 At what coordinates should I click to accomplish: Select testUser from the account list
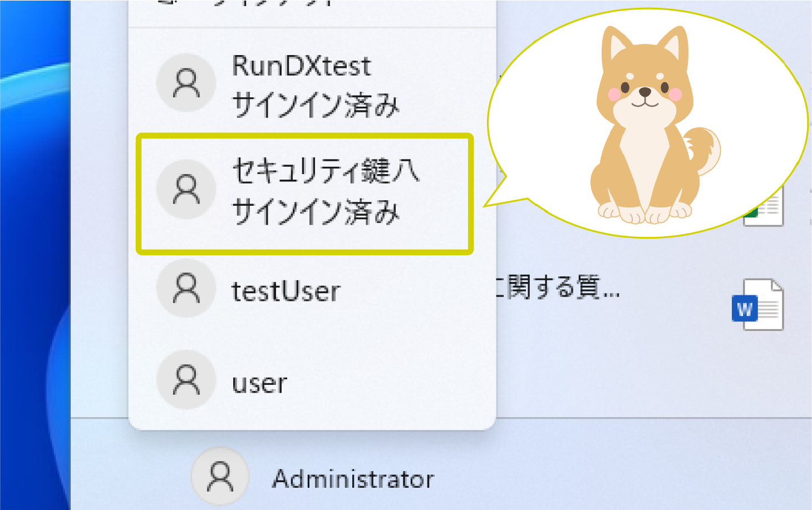pos(286,291)
